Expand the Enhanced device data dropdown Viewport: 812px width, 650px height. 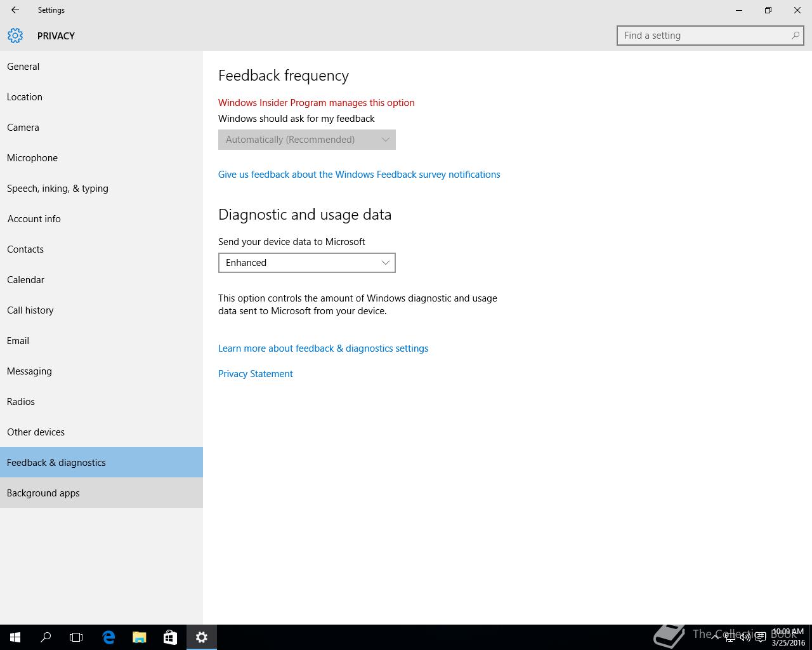pos(307,263)
